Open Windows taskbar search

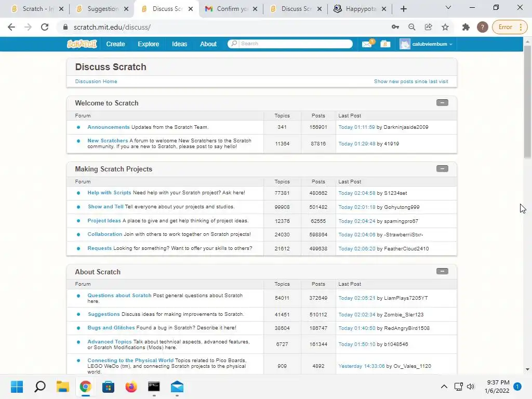[x=40, y=387]
